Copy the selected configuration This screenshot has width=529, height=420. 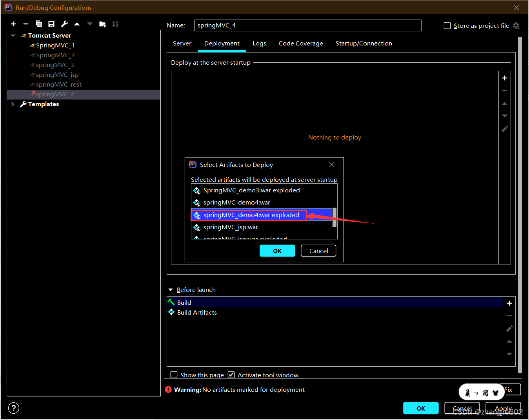coord(38,24)
